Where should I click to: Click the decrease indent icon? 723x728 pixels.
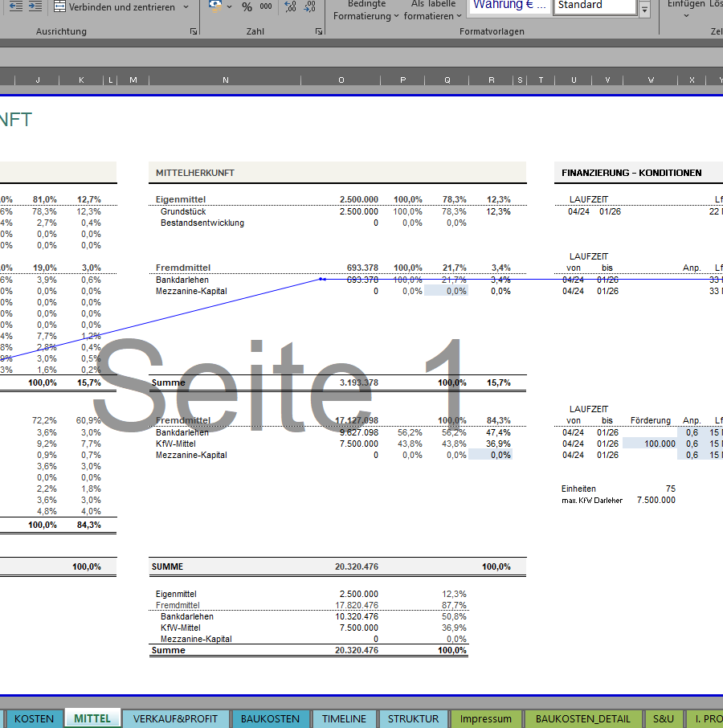point(15,6)
